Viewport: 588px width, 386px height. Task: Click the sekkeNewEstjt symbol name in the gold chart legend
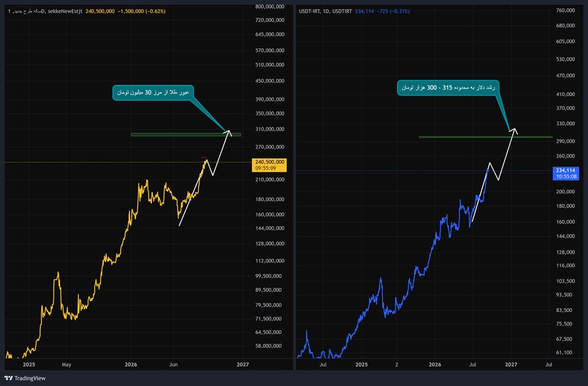point(65,11)
